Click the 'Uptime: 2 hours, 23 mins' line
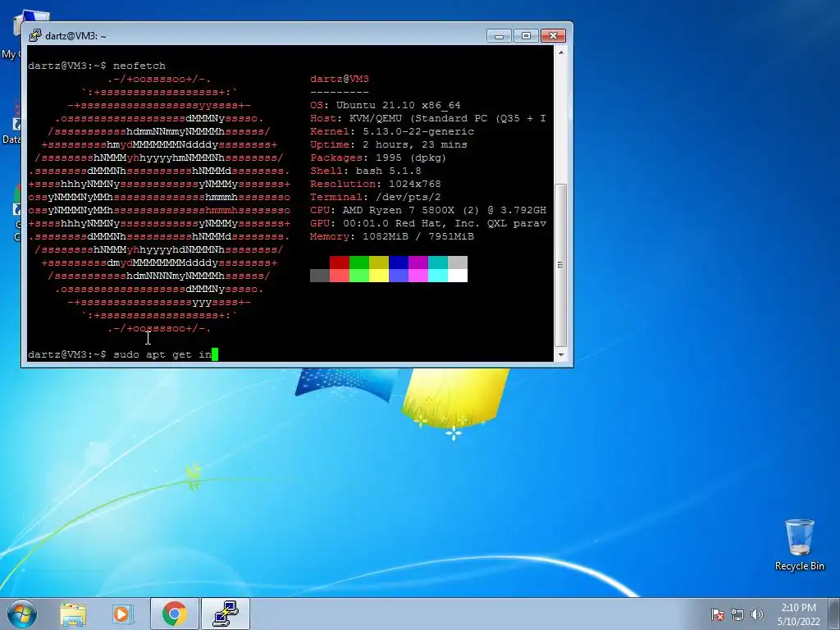The height and width of the screenshot is (630, 840). point(388,144)
